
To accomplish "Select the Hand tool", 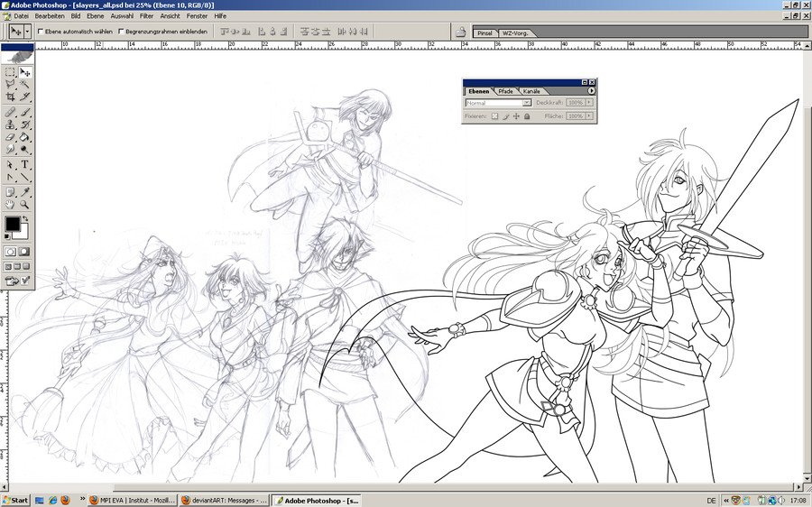I will click(10, 205).
